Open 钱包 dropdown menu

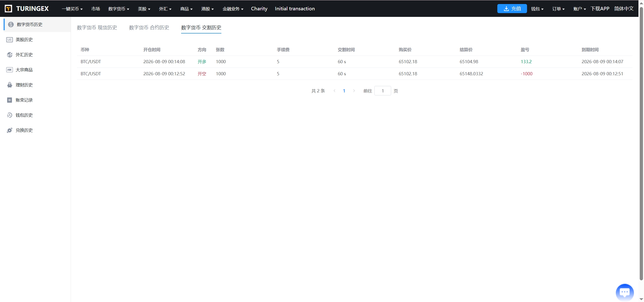[537, 9]
